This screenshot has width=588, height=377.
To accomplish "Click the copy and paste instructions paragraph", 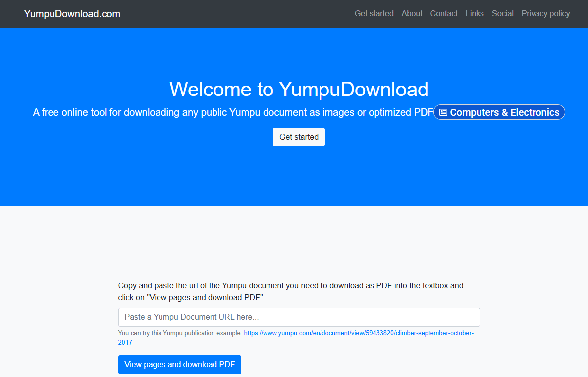I will pyautogui.click(x=291, y=291).
